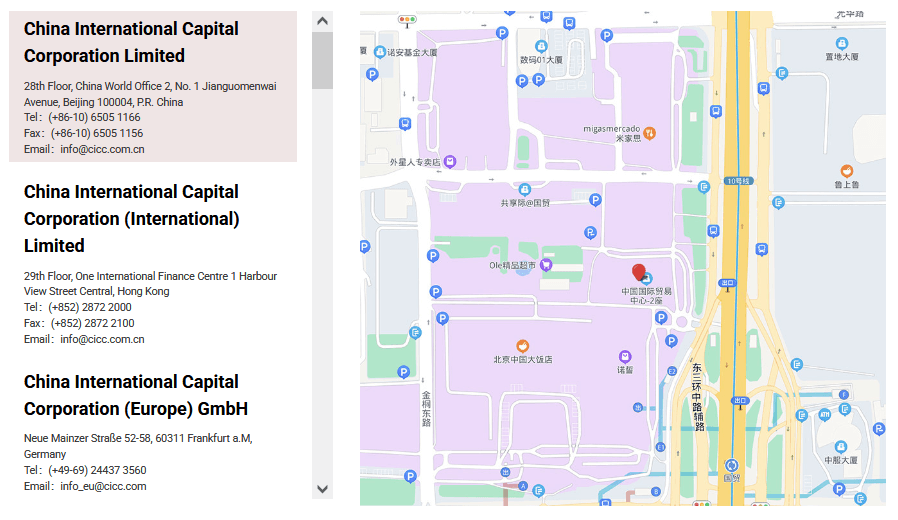Click the 国贸 subway station icon
The width and height of the screenshot is (898, 520).
731,465
